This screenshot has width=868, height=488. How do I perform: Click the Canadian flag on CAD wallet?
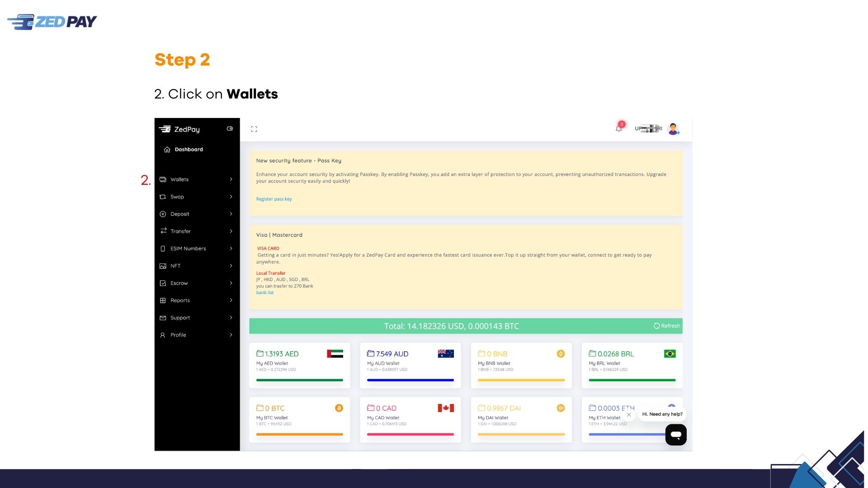[446, 408]
